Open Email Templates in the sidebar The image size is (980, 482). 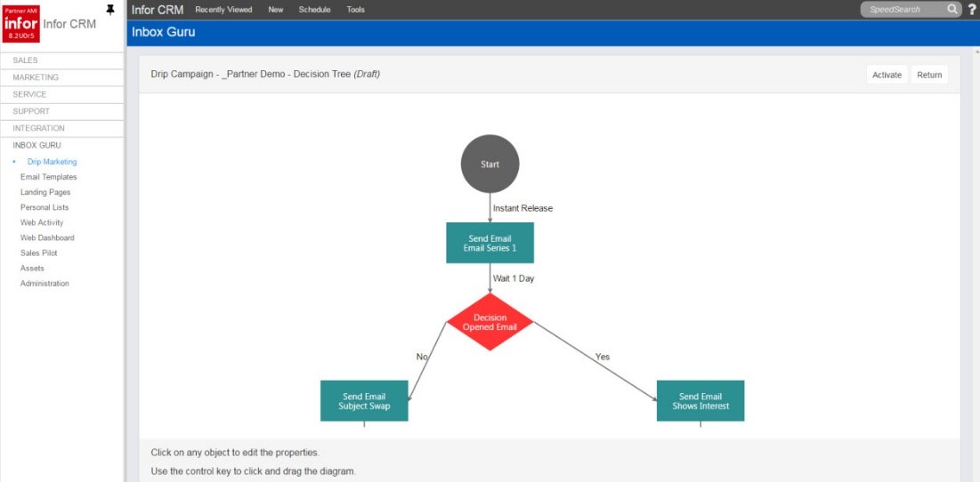pyautogui.click(x=49, y=177)
